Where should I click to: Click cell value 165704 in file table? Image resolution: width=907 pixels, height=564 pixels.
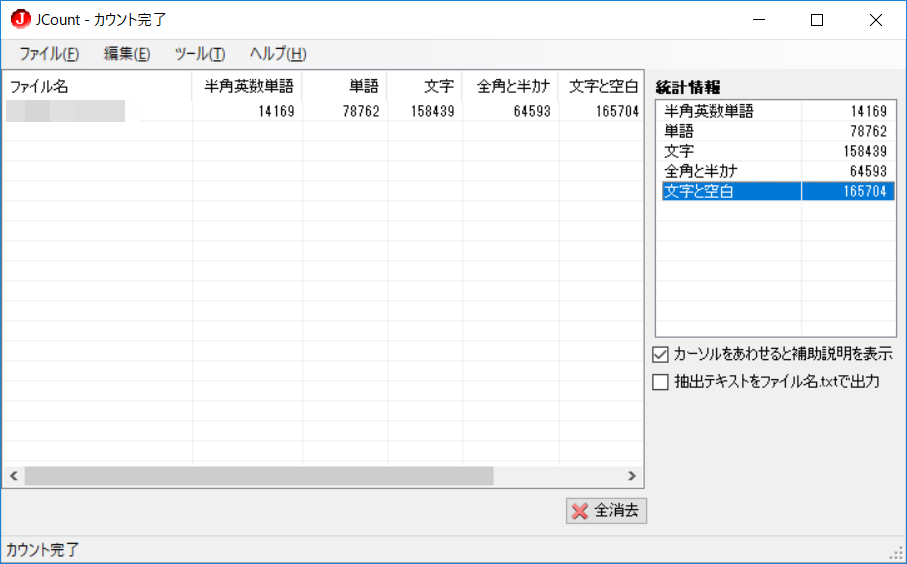click(x=617, y=111)
